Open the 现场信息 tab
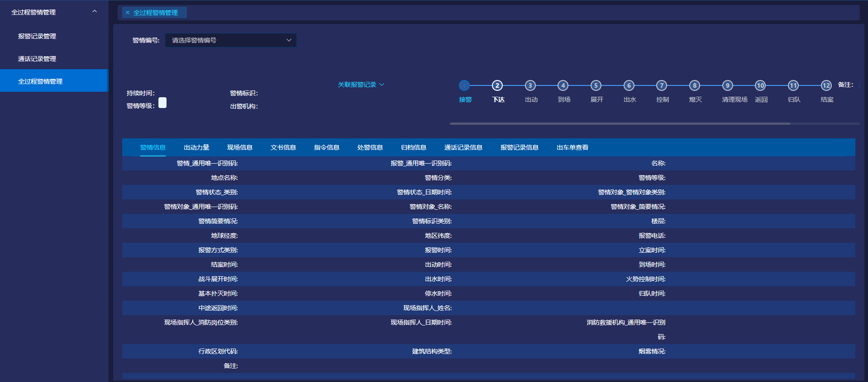Viewport: 868px width, 382px height. (240, 147)
